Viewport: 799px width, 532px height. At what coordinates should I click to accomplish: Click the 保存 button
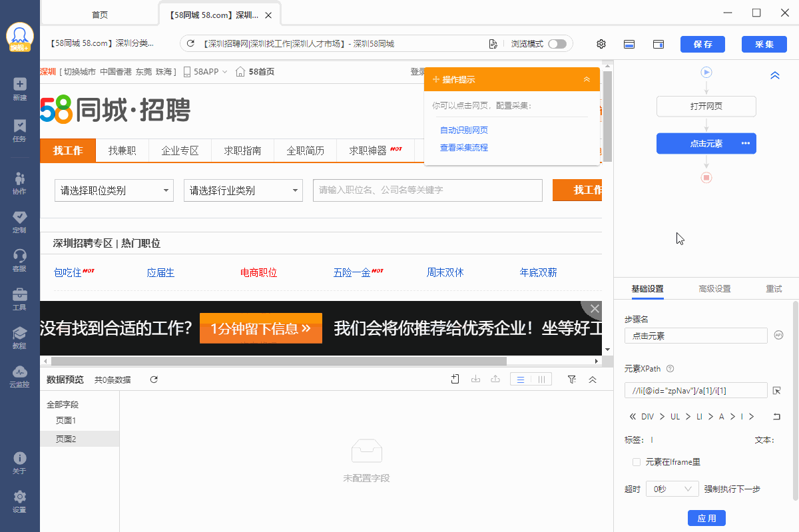tap(702, 44)
